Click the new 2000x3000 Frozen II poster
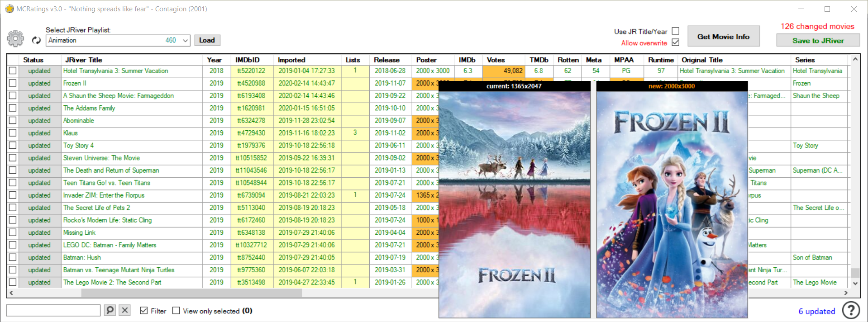This screenshot has height=322, width=868. coord(672,204)
